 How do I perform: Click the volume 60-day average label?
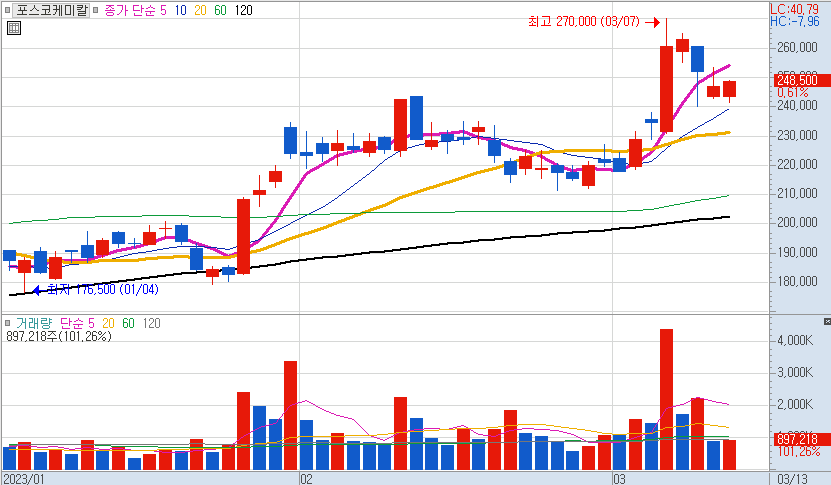[x=128, y=323]
